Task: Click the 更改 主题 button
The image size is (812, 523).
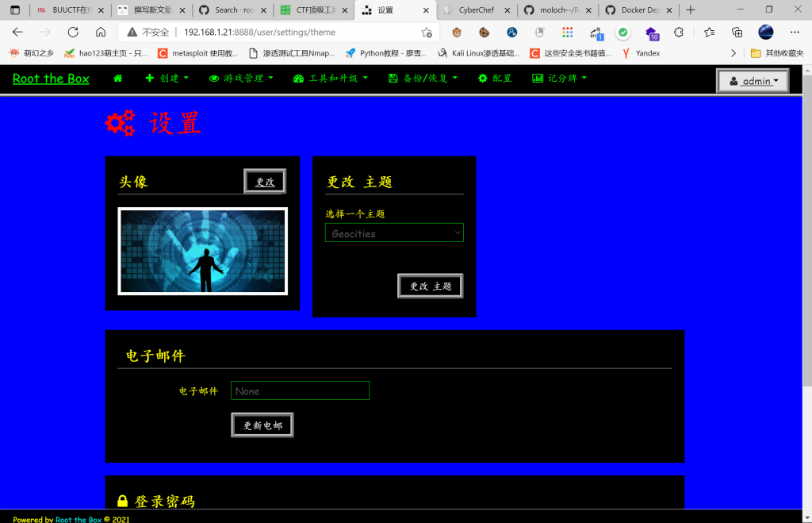Action: coord(430,286)
